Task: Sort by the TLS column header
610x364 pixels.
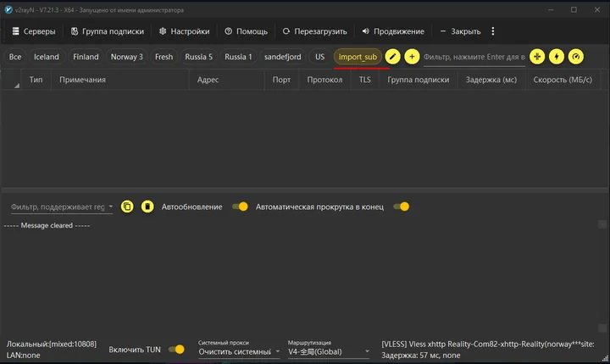Action: click(365, 80)
